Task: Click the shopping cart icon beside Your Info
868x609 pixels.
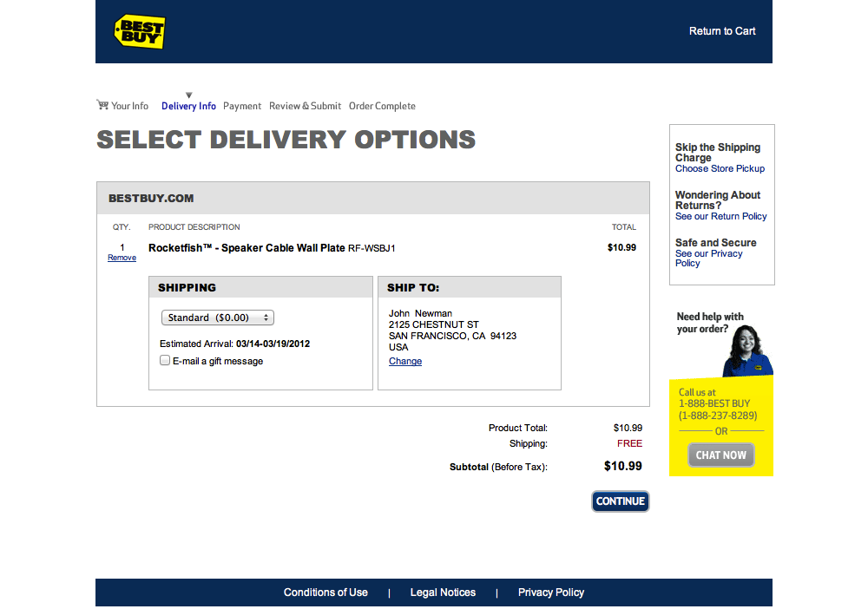Action: pos(102,105)
